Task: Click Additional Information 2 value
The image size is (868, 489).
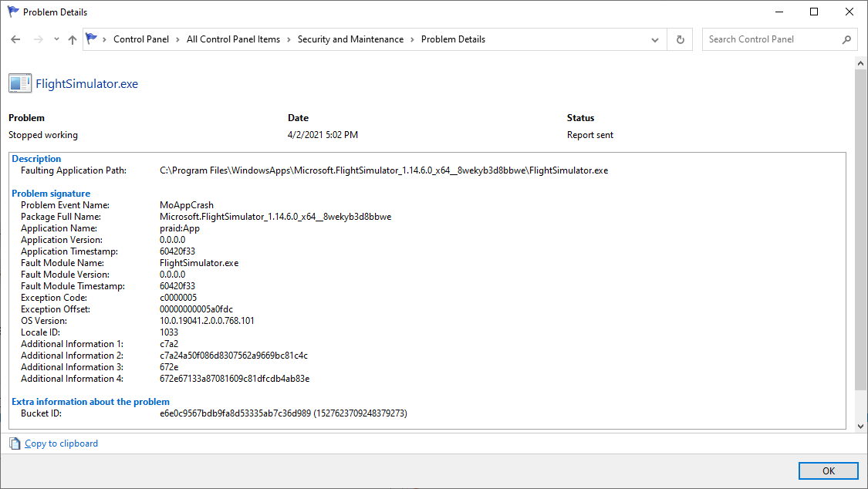Action: (x=234, y=356)
